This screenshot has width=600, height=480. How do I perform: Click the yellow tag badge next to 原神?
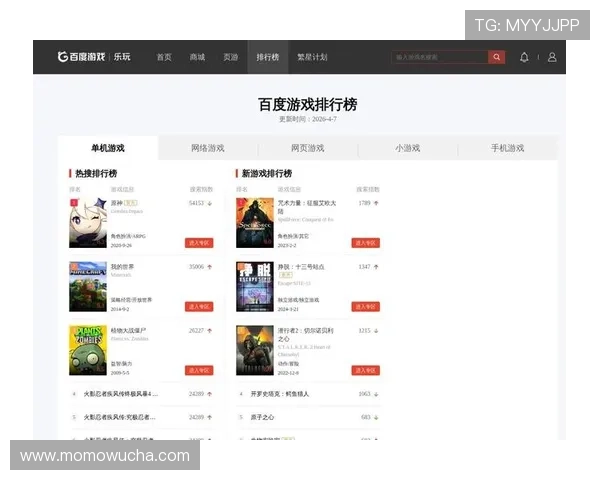coord(130,203)
